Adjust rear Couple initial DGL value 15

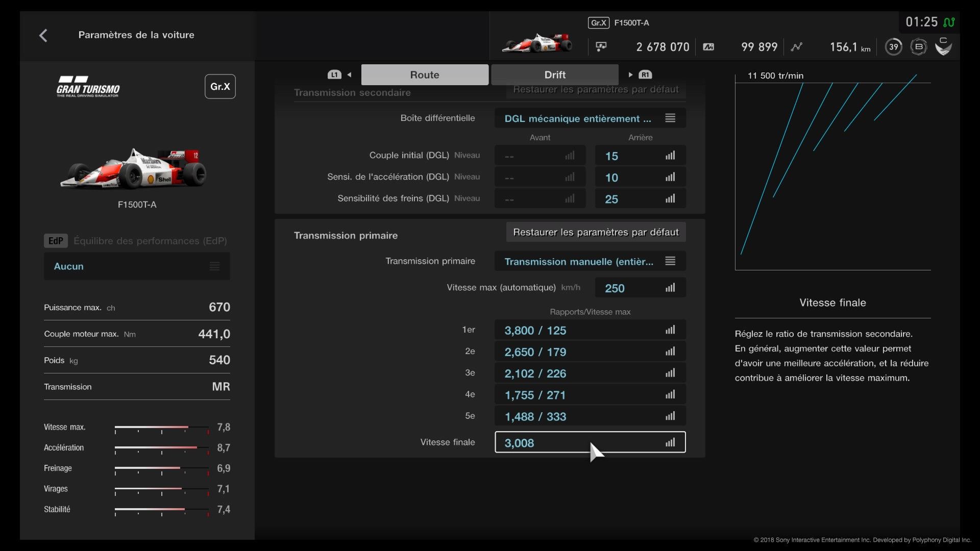(x=640, y=156)
